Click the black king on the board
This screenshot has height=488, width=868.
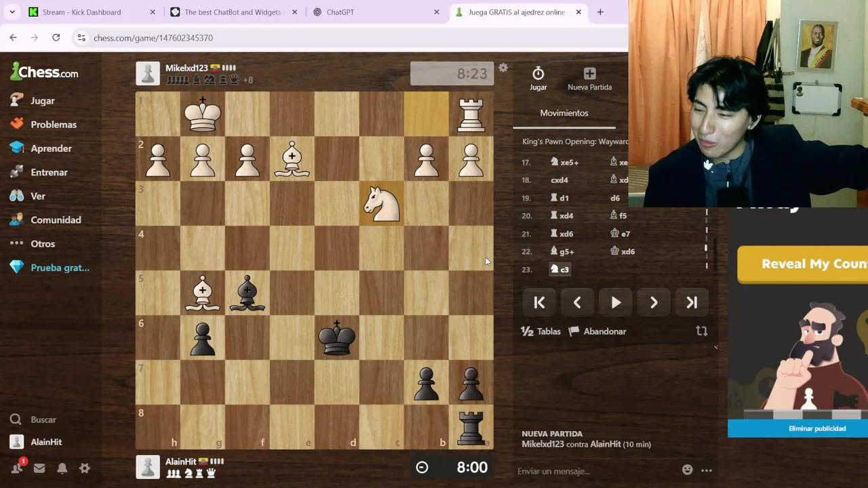[x=337, y=338]
